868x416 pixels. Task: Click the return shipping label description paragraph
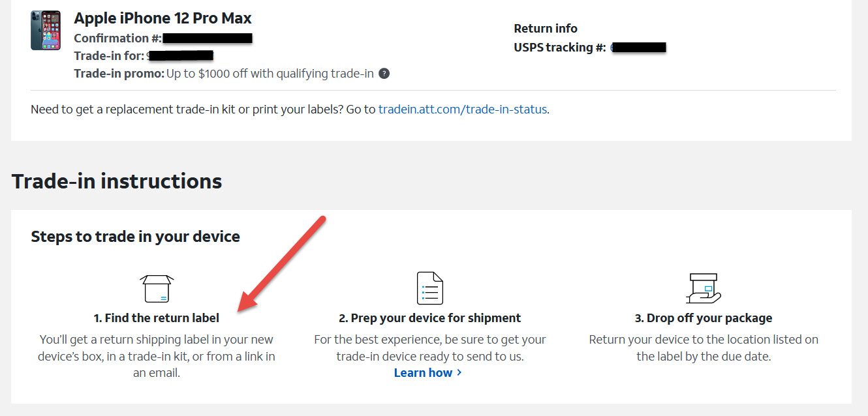coord(157,357)
